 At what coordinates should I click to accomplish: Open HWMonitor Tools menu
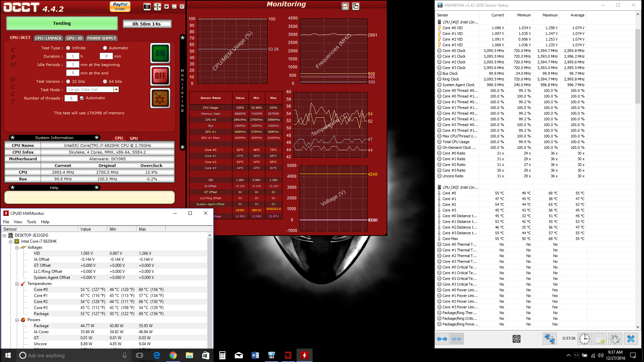[x=32, y=222]
